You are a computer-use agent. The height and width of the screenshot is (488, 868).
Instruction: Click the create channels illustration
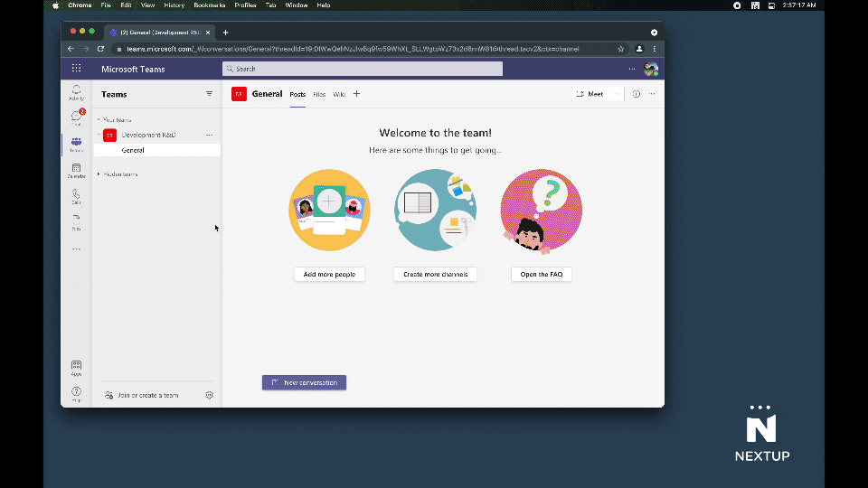pos(435,211)
